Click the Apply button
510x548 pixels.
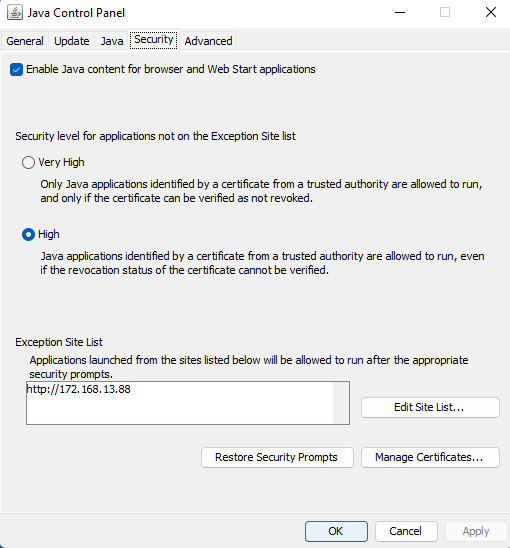476,531
